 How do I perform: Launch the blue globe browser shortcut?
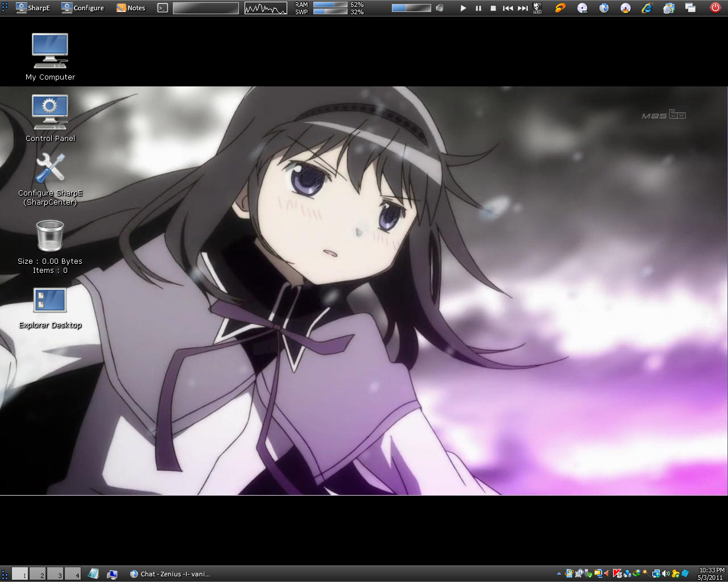tap(604, 8)
